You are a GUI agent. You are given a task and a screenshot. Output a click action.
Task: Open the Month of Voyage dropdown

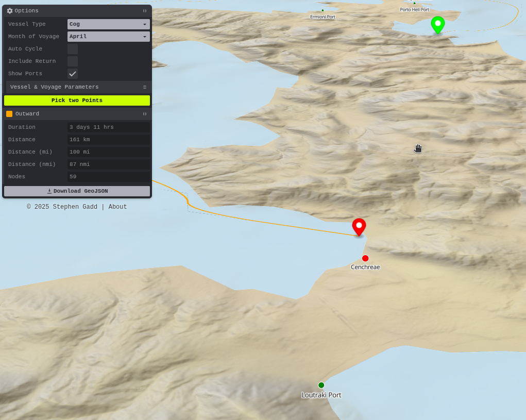pyautogui.click(x=108, y=37)
